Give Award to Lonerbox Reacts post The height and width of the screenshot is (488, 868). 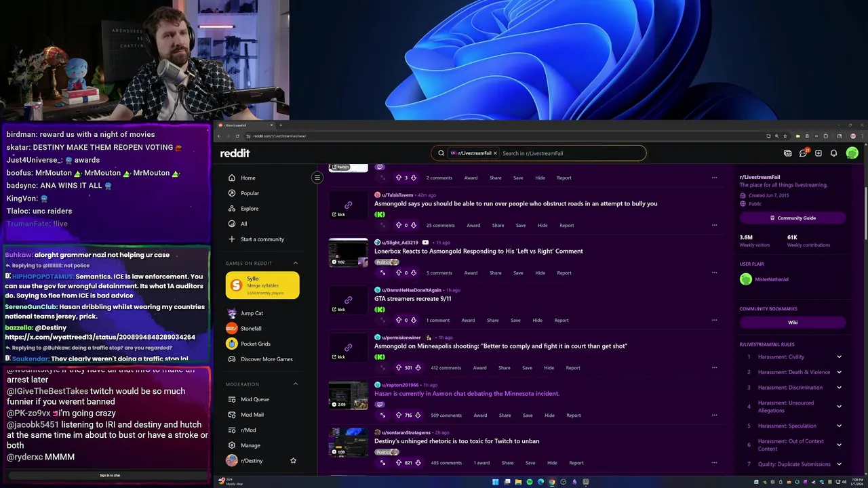click(x=471, y=273)
